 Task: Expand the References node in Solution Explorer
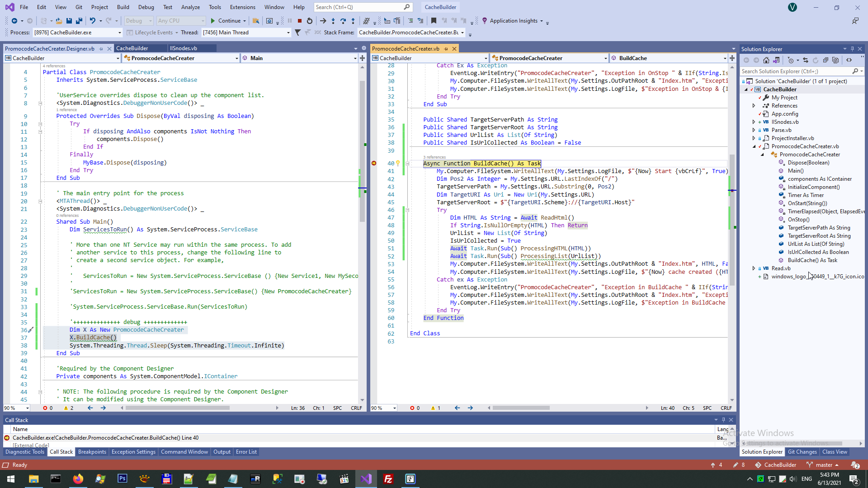(754, 106)
